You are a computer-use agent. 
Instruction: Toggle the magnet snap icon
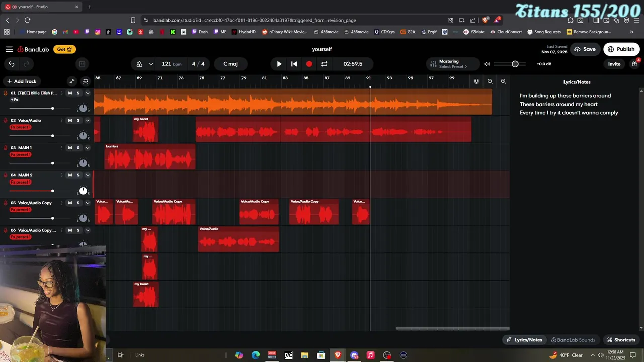tap(476, 81)
